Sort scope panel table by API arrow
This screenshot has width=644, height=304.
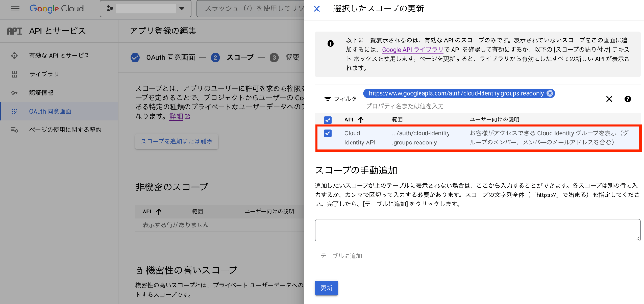coord(361,120)
